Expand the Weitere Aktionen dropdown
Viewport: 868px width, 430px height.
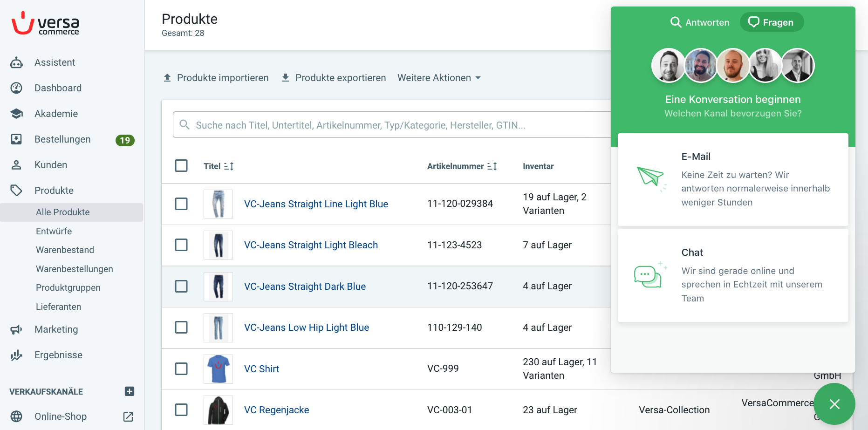(439, 78)
